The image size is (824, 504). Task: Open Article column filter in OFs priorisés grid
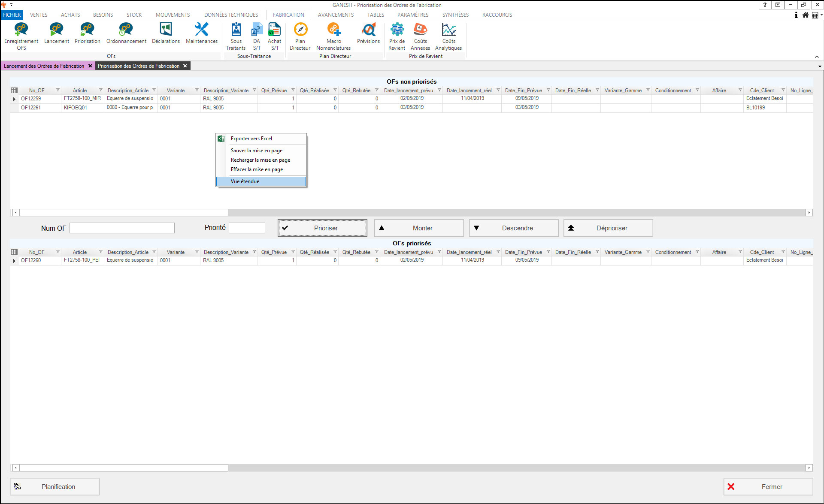(x=101, y=252)
